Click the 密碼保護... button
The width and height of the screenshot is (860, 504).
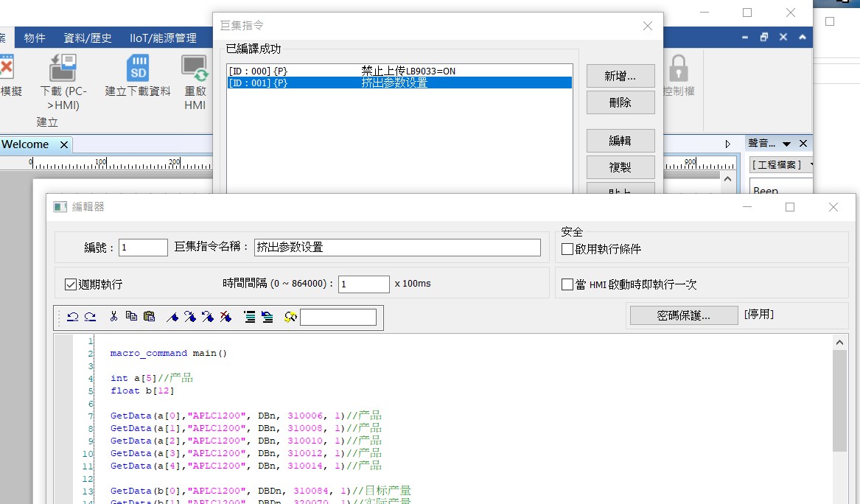tap(683, 315)
